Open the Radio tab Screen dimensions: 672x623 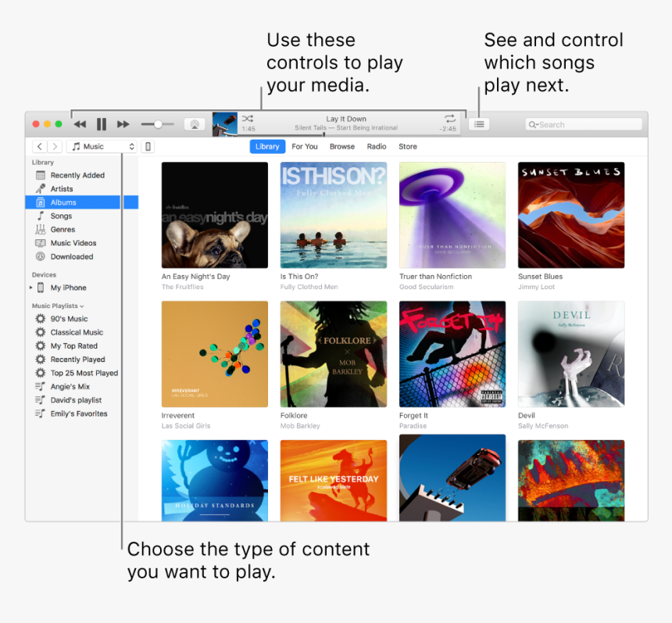tap(377, 147)
